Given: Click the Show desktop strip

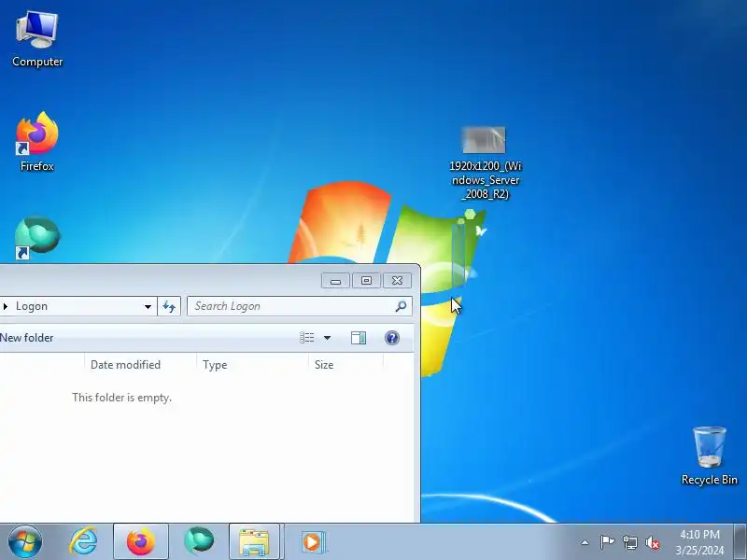Looking at the screenshot, I should point(740,542).
